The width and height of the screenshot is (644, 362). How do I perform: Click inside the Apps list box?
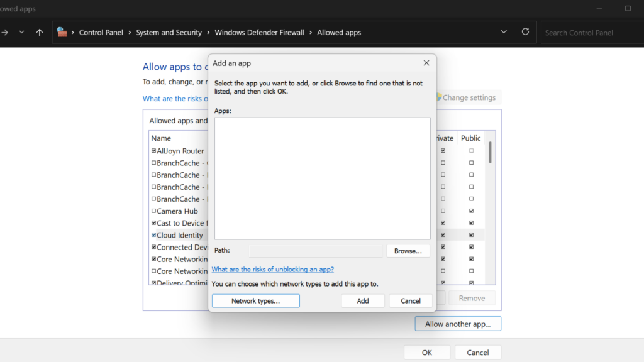click(x=323, y=178)
